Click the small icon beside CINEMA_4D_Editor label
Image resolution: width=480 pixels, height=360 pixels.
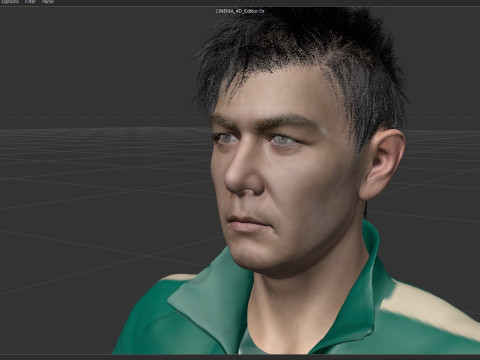tap(262, 11)
